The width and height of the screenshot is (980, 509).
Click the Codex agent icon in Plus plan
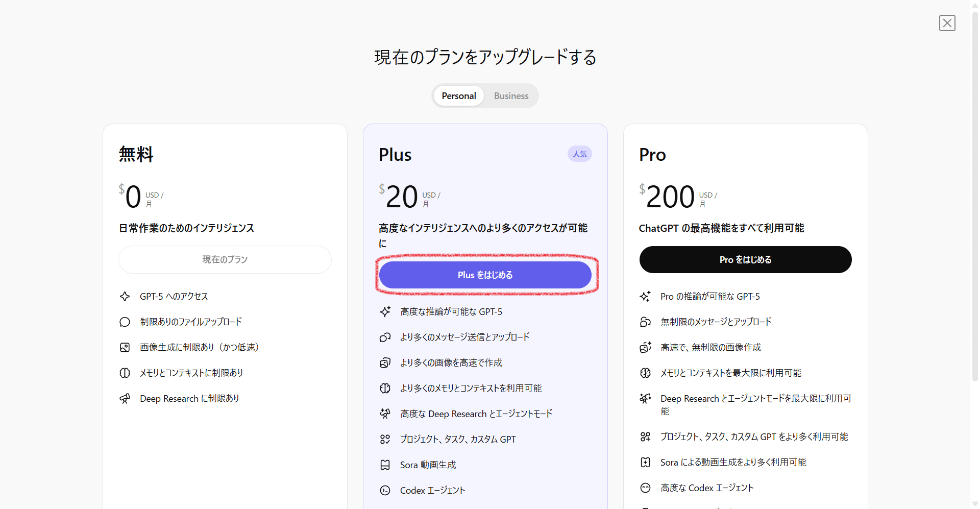385,491
